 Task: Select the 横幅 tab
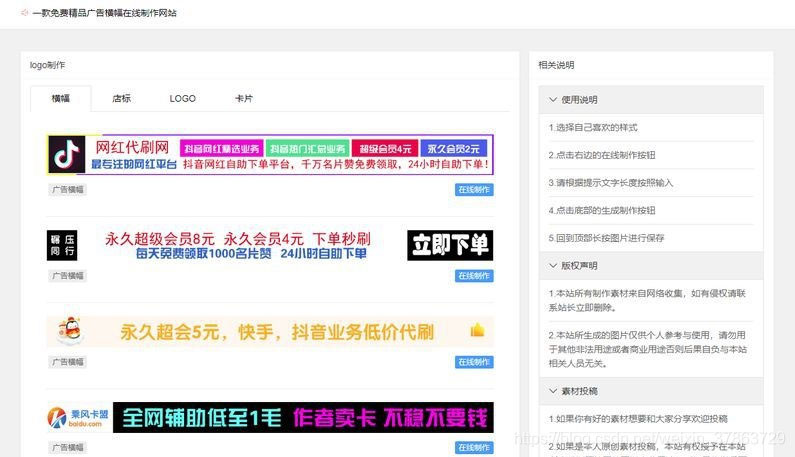(x=60, y=99)
